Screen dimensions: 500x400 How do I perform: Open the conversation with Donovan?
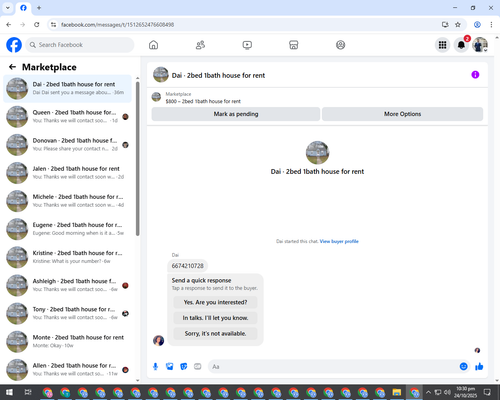point(67,145)
